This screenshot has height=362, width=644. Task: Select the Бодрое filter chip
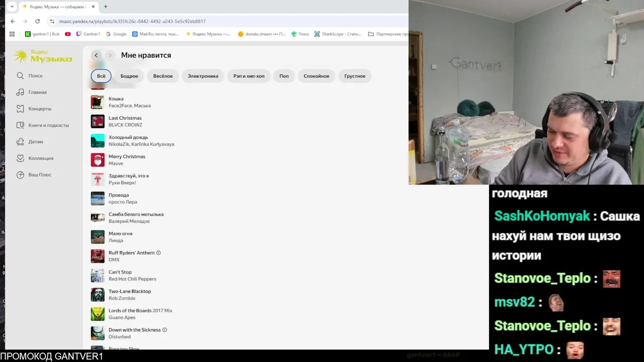coord(129,76)
